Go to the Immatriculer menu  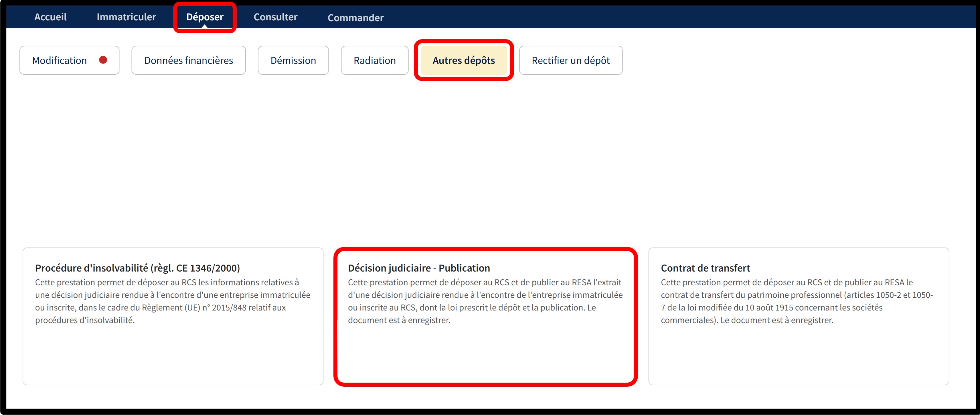pyautogui.click(x=126, y=17)
